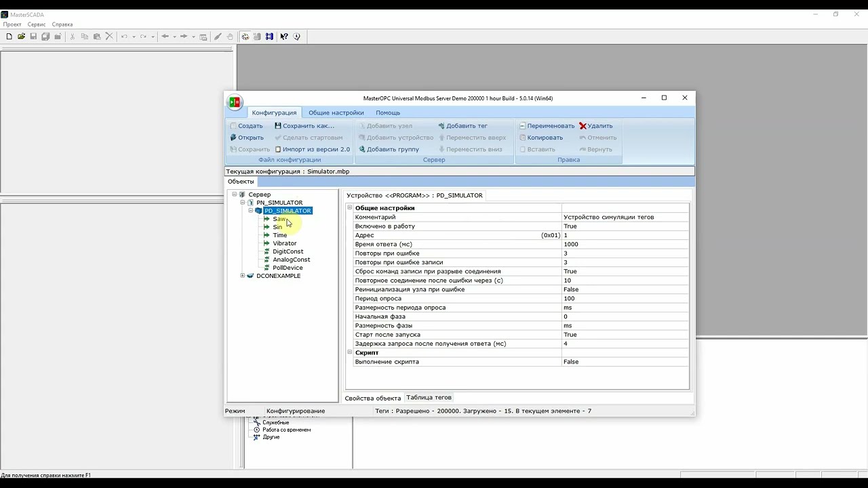This screenshot has height=488, width=868.
Task: Open the Сервис menu
Action: pos(37,24)
